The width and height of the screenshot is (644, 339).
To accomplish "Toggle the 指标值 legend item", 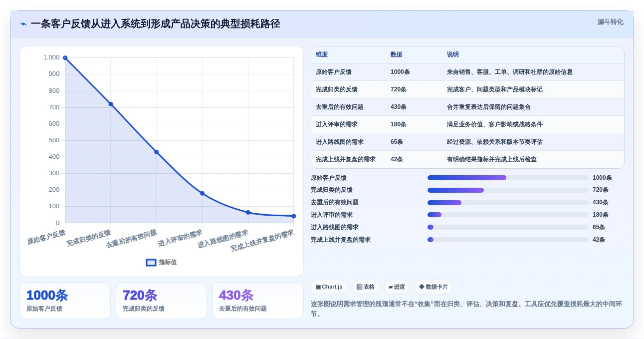I will 161,262.
